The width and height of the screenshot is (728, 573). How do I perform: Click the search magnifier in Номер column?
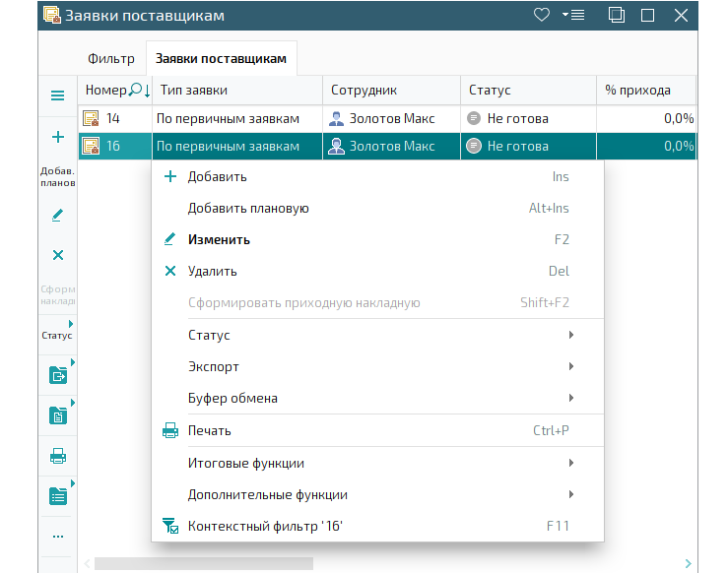135,89
